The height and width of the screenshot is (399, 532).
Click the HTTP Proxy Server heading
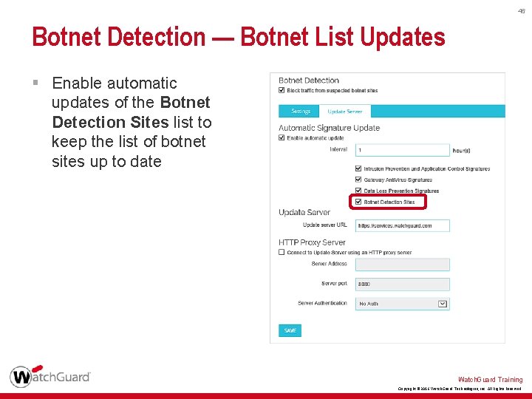[312, 242]
